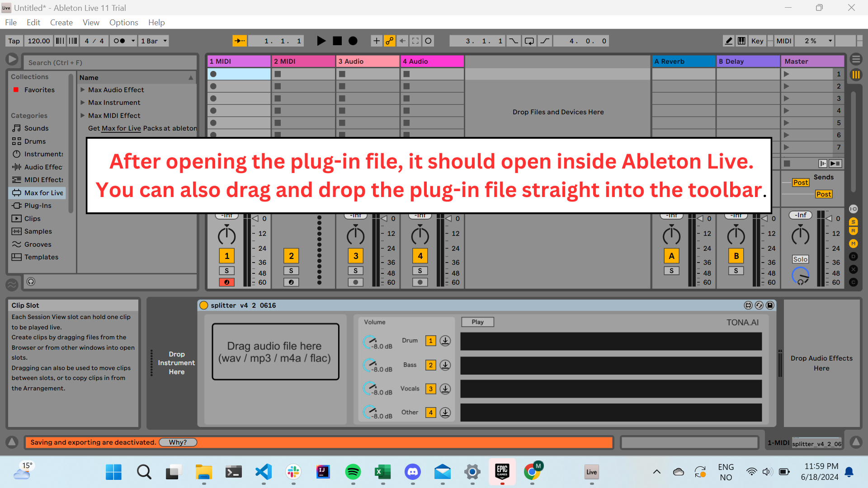This screenshot has height=488, width=868.
Task: Tap the Tap Tempo button
Action: tap(14, 41)
